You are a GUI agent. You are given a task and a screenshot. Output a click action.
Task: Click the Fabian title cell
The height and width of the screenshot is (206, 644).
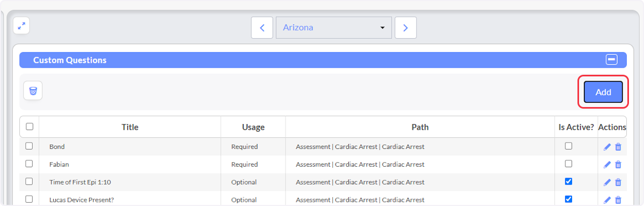[x=130, y=164]
